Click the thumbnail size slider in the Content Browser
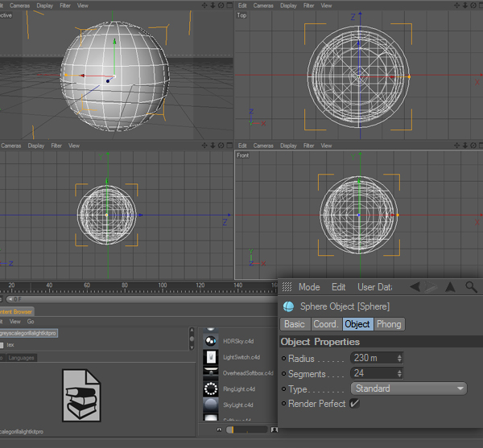Viewport: 483px width, 448px height. tap(247, 430)
